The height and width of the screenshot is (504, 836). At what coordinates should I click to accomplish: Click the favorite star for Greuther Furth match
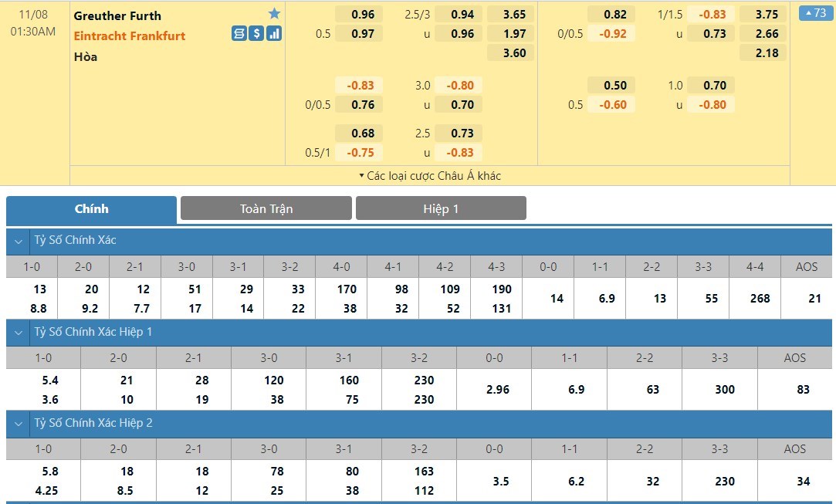coord(274,14)
